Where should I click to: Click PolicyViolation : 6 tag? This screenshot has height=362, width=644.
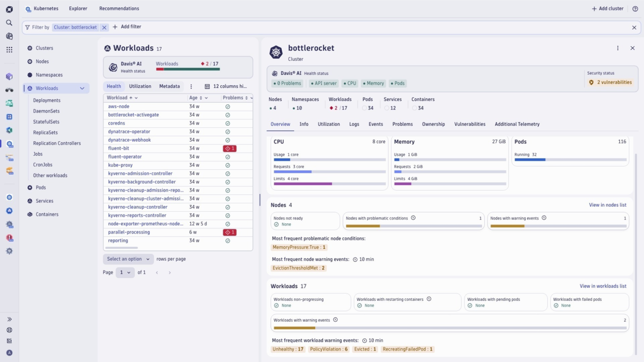pyautogui.click(x=329, y=349)
